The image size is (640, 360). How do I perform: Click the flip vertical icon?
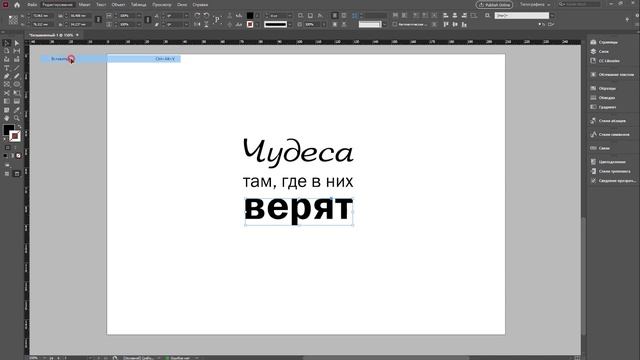[207, 24]
